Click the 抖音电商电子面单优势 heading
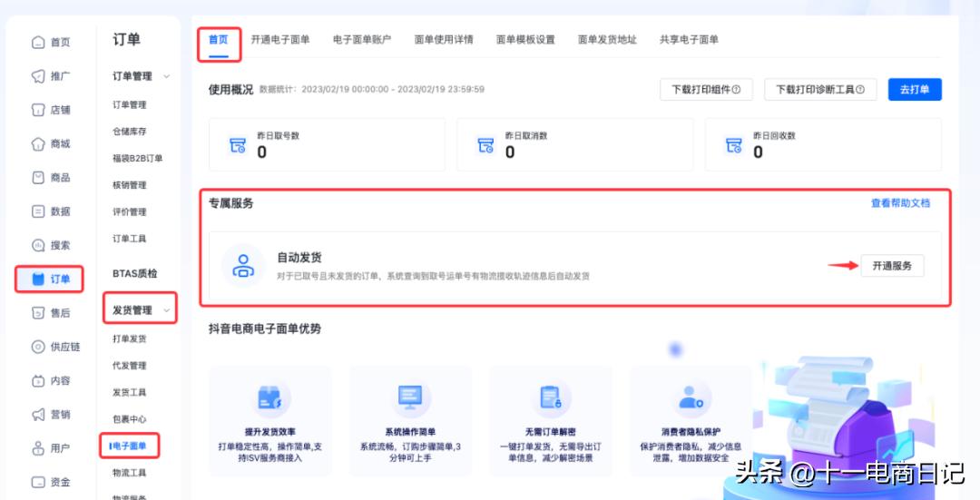The image size is (980, 500). [265, 328]
